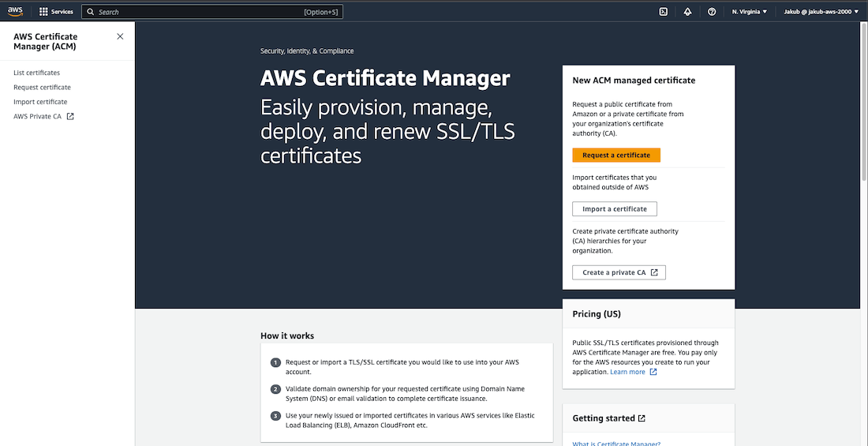Launch CloudShell terminal icon
Image resolution: width=868 pixels, height=446 pixels.
[664, 12]
